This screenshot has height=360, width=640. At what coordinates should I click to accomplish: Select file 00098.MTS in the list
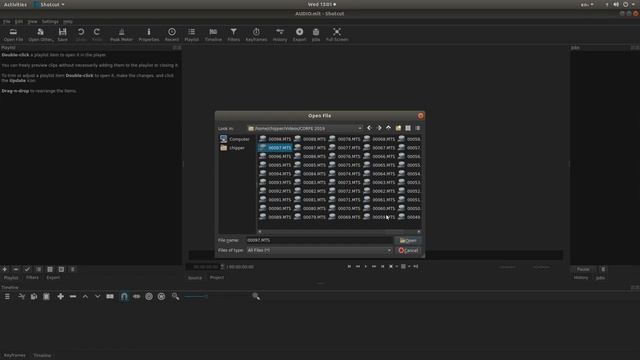[x=275, y=139]
